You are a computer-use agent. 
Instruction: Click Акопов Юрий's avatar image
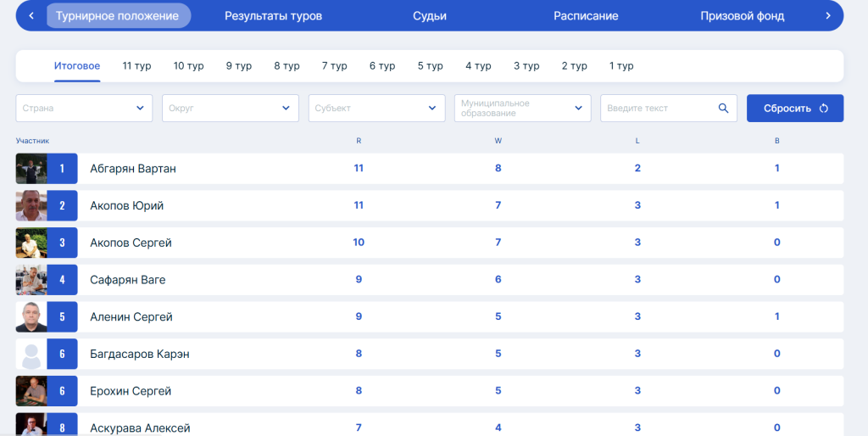[31, 205]
